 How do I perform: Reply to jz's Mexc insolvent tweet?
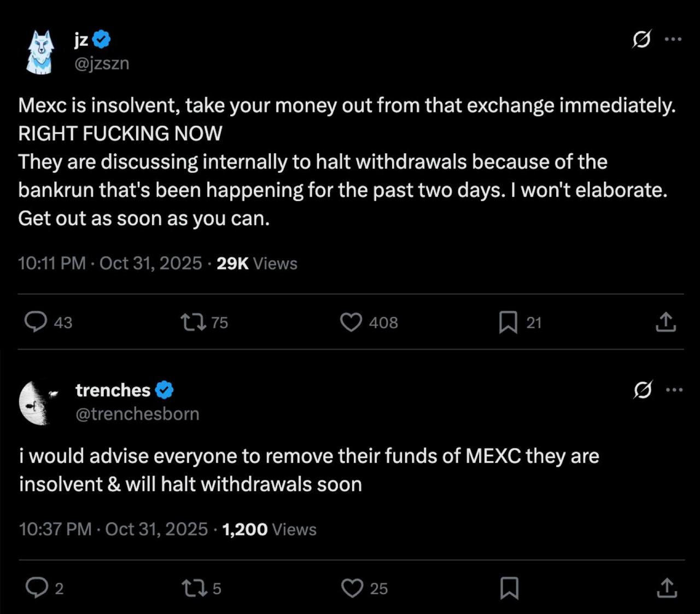point(36,322)
